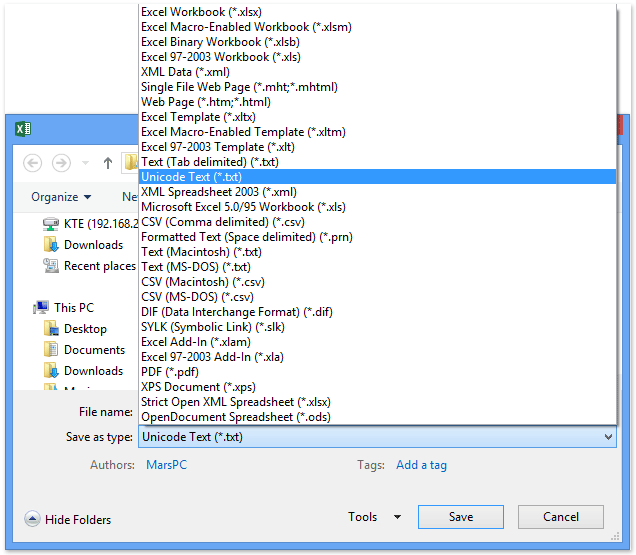Click the Excel icon in title bar
The width and height of the screenshot is (636, 555).
point(24,129)
